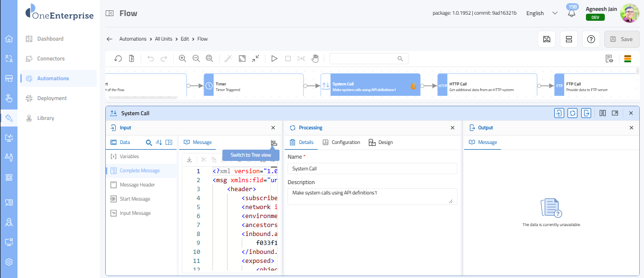Collapse the sidebar using Flow title icon
644x278 pixels.
pyautogui.click(x=110, y=13)
